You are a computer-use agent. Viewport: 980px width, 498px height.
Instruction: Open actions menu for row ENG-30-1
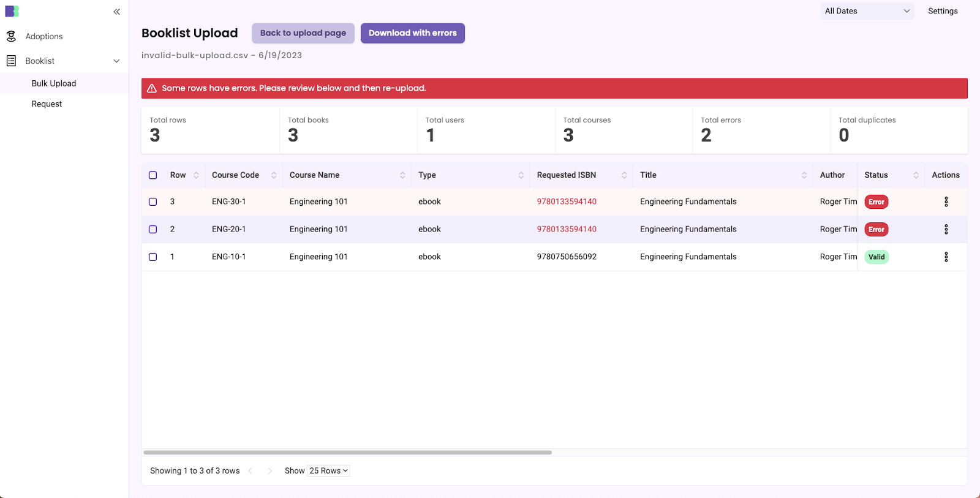pos(946,202)
